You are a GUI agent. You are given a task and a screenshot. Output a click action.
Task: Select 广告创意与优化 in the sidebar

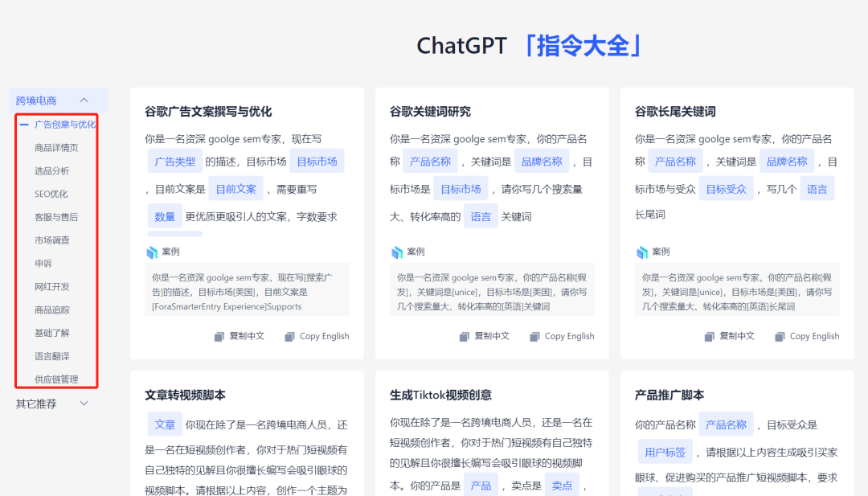(64, 125)
